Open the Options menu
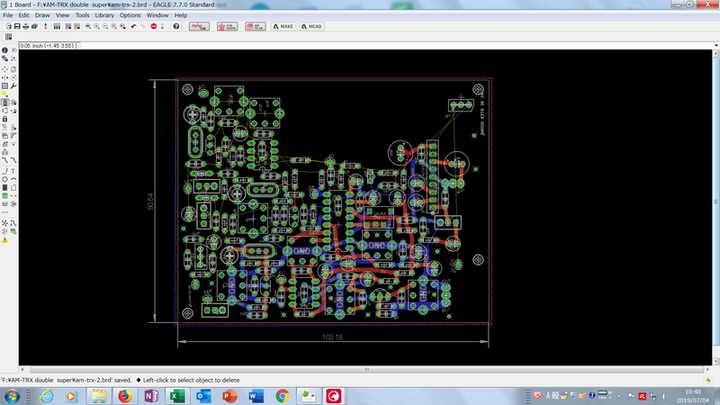 [130, 16]
